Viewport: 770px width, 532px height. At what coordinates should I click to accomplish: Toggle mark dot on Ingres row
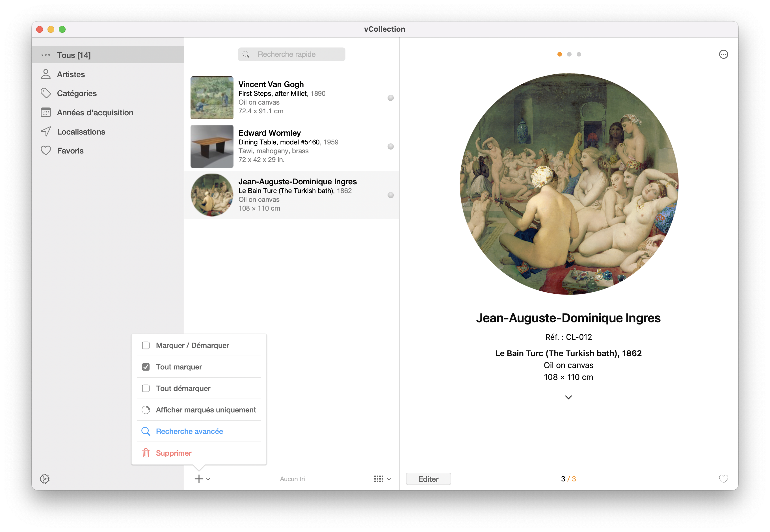[391, 195]
